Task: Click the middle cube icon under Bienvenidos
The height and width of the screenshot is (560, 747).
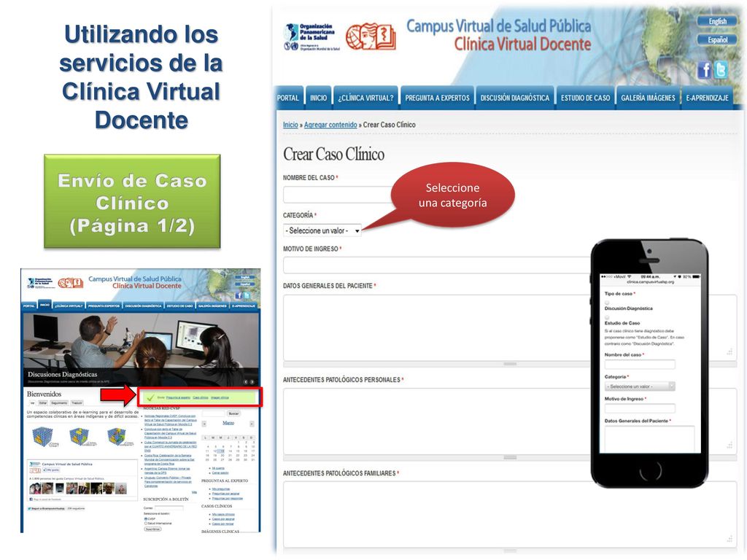Action: [x=81, y=437]
